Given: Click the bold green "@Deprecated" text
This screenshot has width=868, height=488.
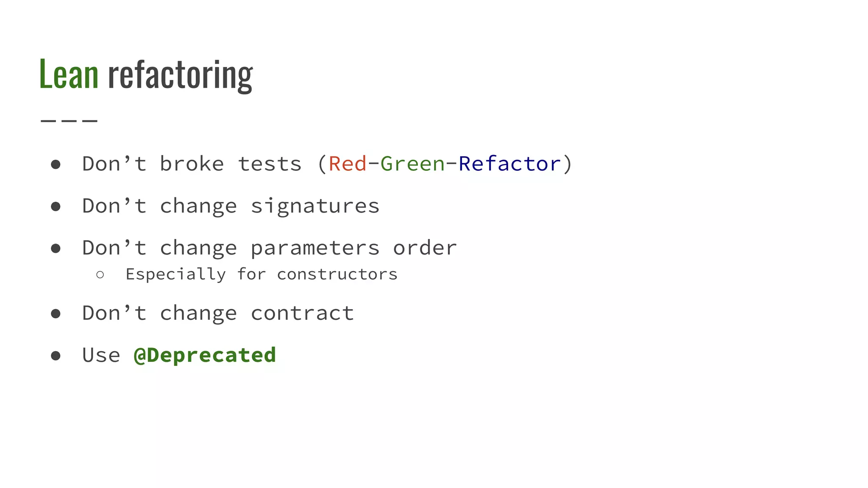Looking at the screenshot, I should (x=205, y=355).
